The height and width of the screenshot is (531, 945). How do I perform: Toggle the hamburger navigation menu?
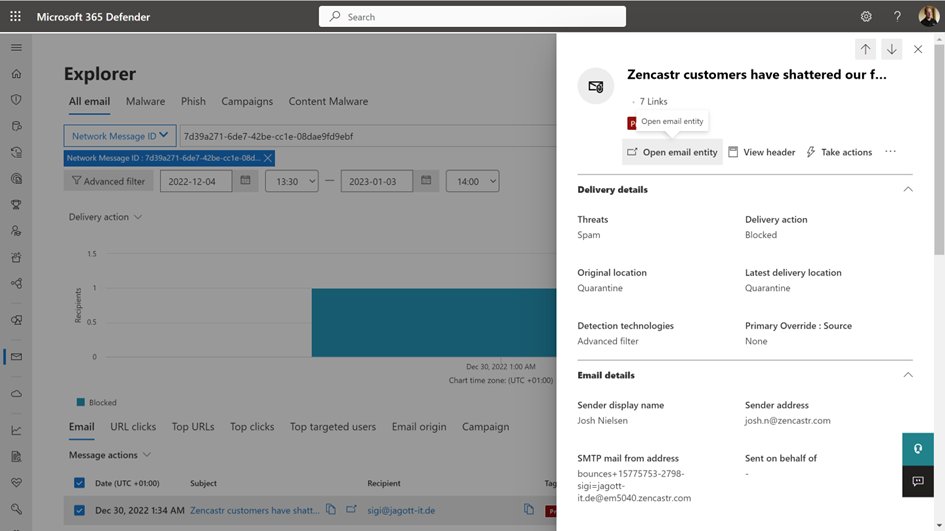[x=16, y=48]
